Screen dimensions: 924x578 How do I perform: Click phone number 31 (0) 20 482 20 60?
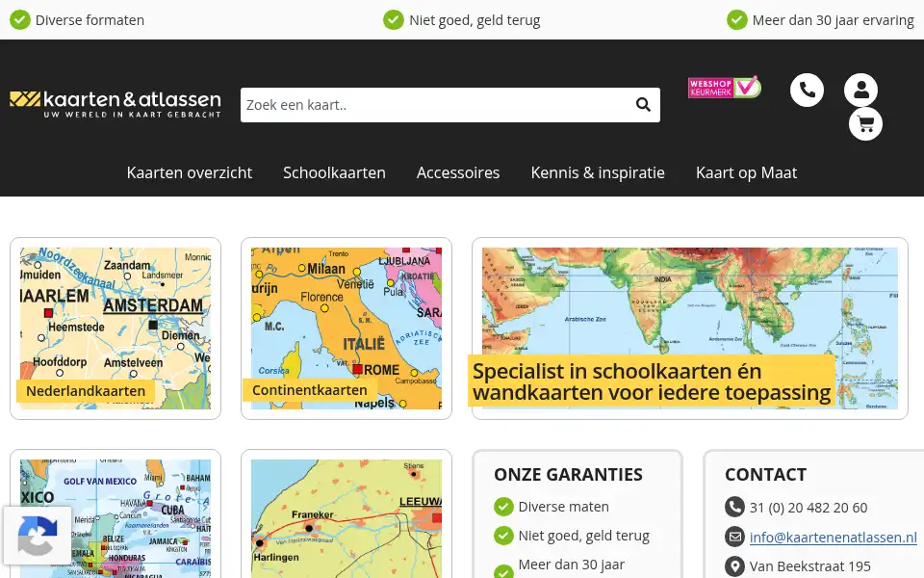click(808, 508)
